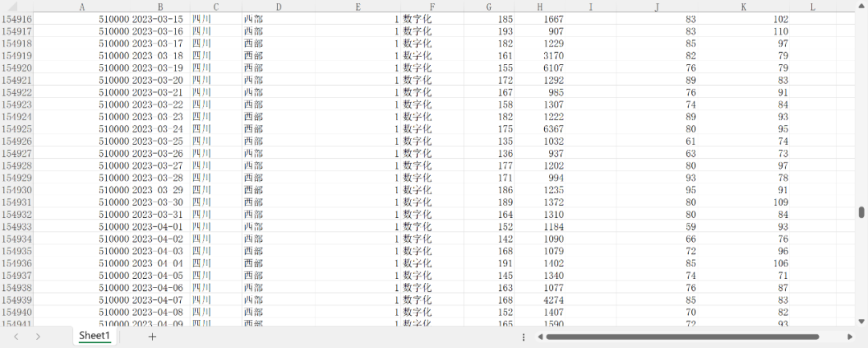Open the Sheet1 tab
This screenshot has height=348, width=868.
point(95,336)
